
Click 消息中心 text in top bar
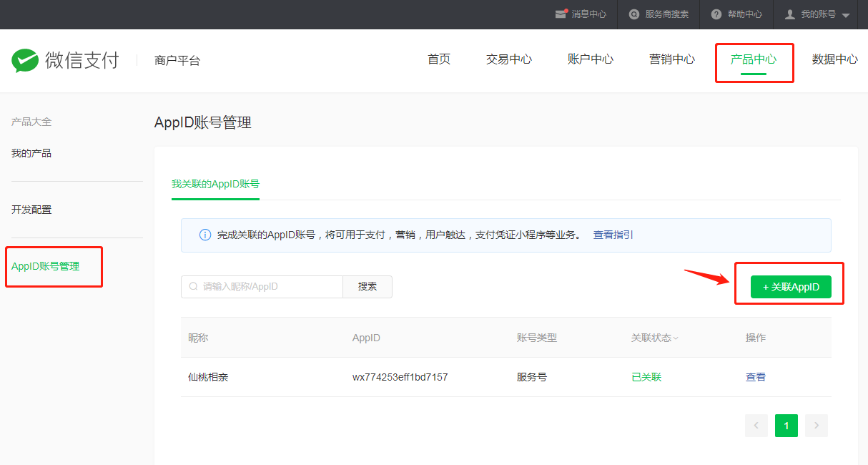tap(589, 14)
